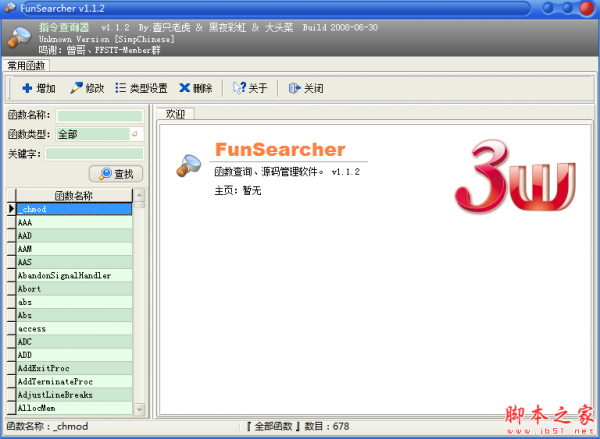Select the ADC function row
Image resolution: width=600 pixels, height=439 pixels.
click(x=74, y=342)
